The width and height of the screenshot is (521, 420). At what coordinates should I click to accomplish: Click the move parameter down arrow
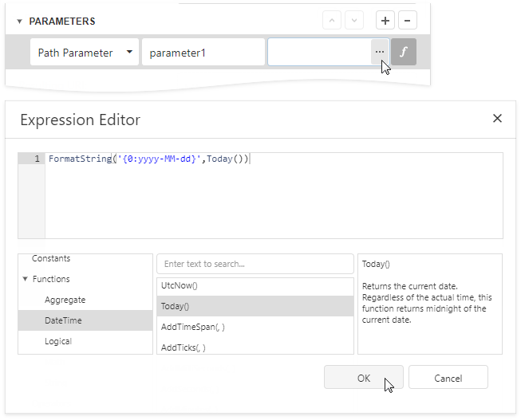(x=354, y=22)
